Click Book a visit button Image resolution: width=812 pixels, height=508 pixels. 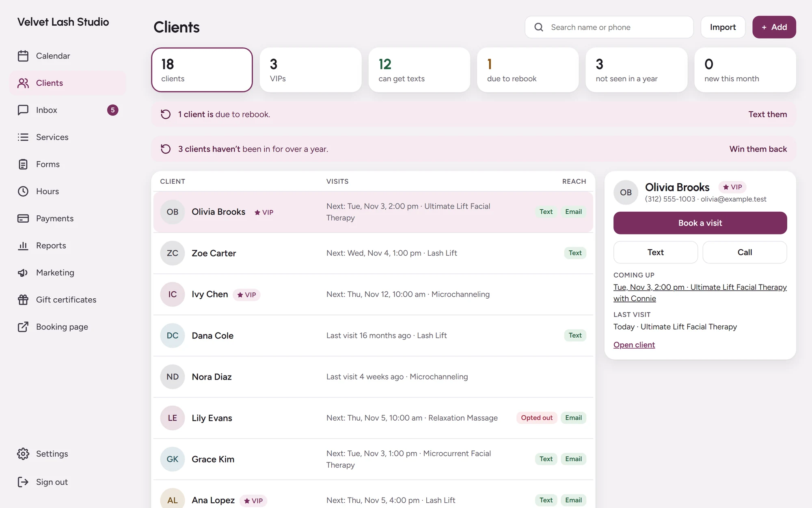pos(700,223)
